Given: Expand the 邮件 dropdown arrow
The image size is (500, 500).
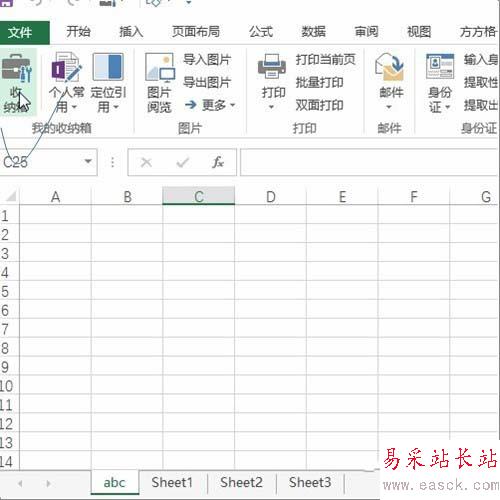Looking at the screenshot, I should coord(389,107).
